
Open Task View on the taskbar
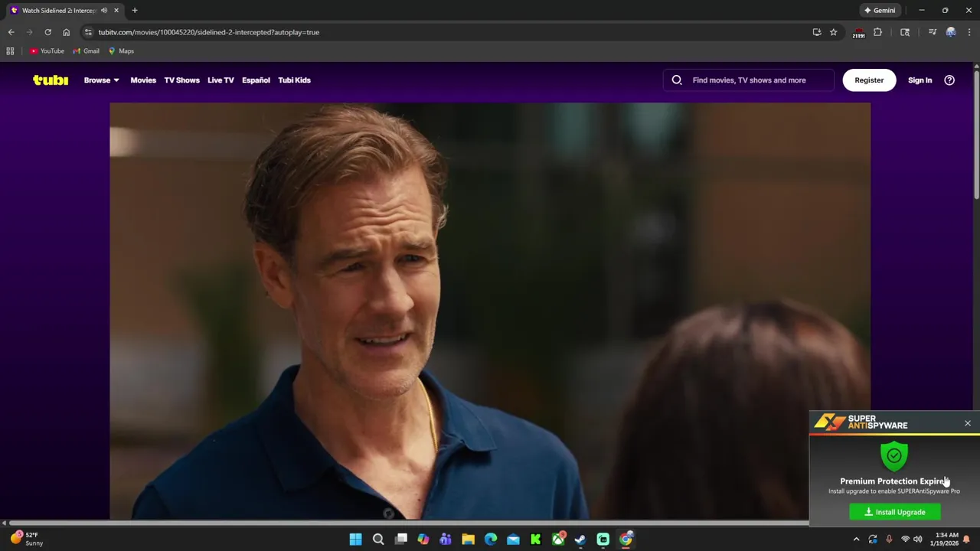400,540
